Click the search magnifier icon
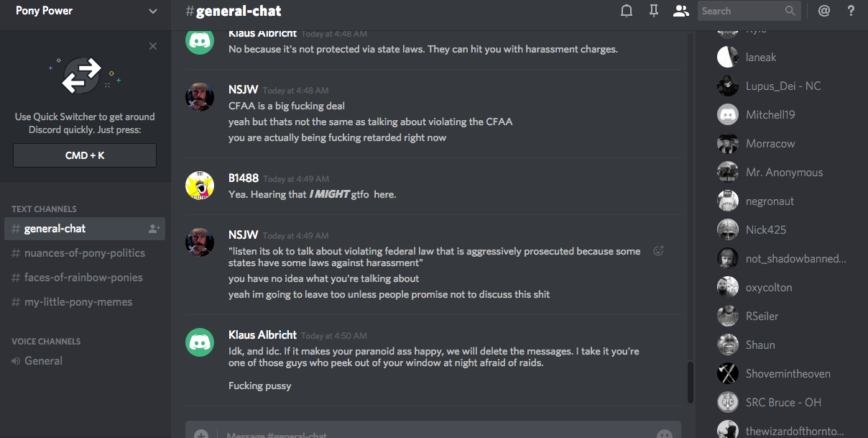868x438 pixels. (790, 11)
